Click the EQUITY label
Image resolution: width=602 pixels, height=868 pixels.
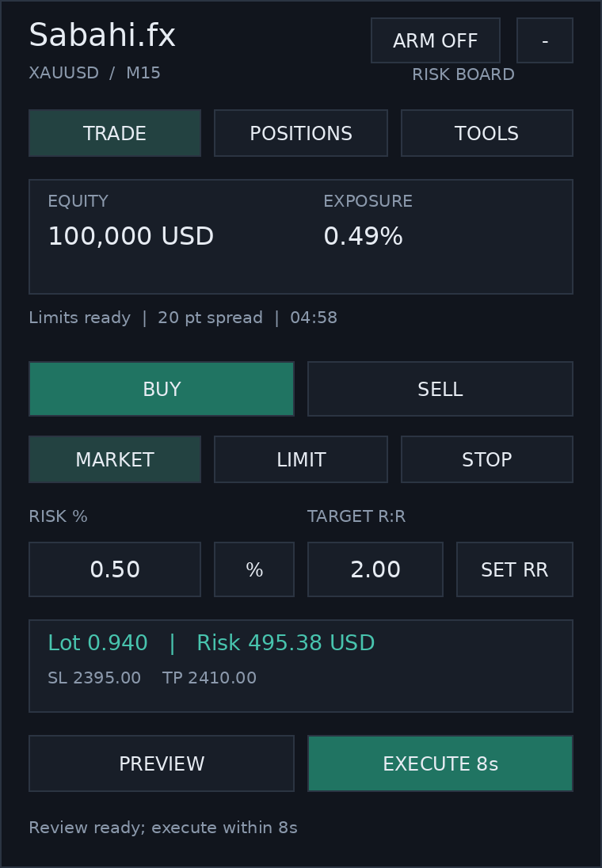(78, 201)
